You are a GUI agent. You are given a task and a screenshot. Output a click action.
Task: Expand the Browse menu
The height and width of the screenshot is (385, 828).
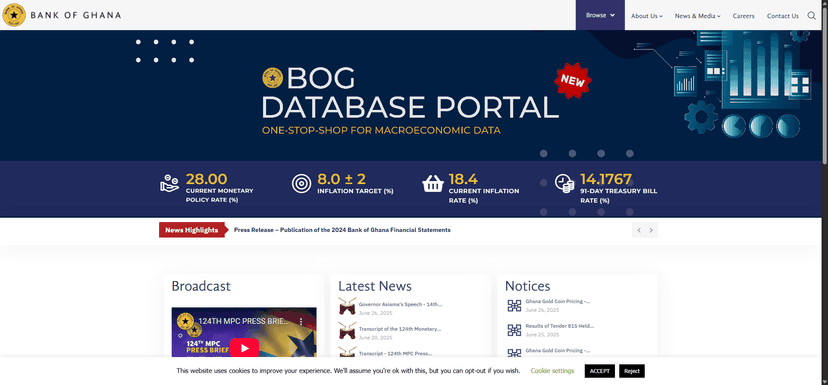(x=600, y=15)
